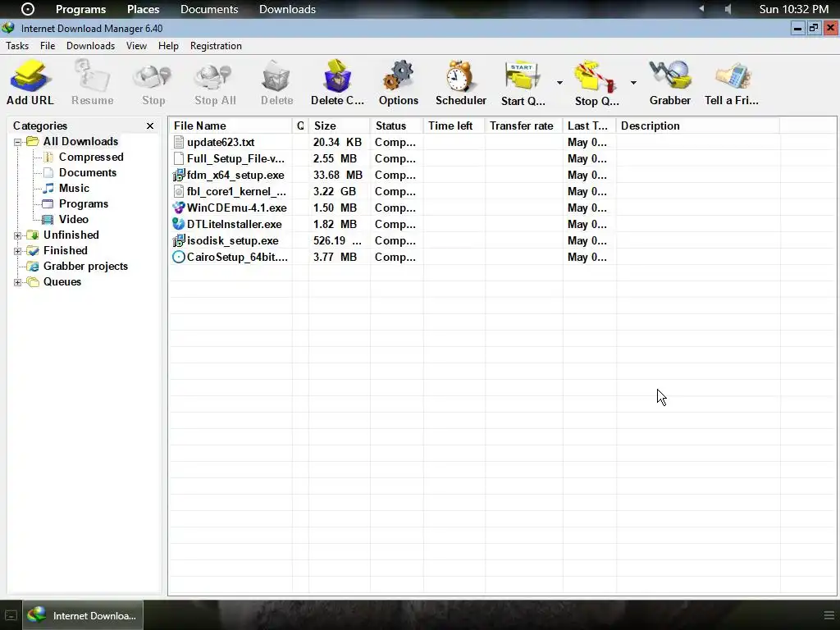Select fbl_core1_kernel download row
Screen dimensions: 840x630
[x=501, y=191]
